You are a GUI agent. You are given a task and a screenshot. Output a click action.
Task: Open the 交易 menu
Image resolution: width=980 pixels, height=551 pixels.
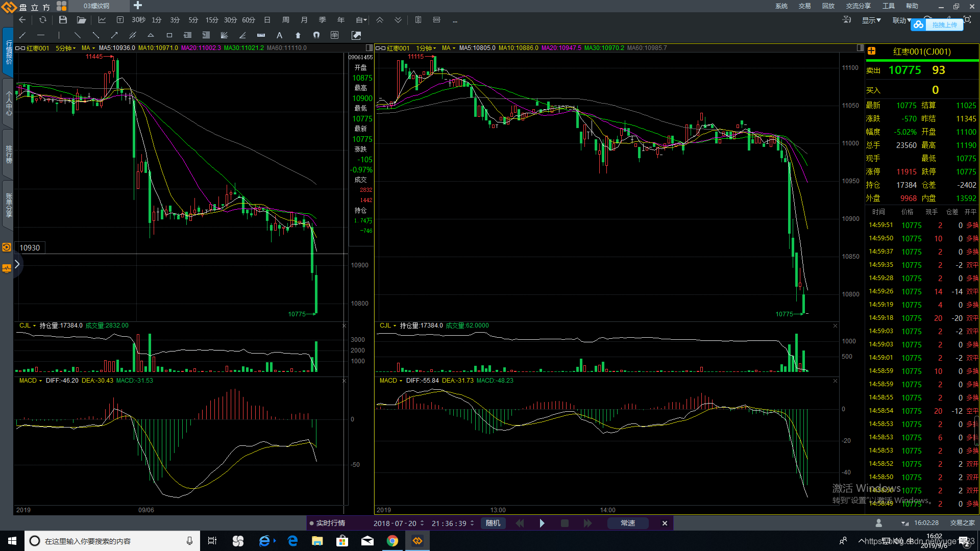point(805,6)
